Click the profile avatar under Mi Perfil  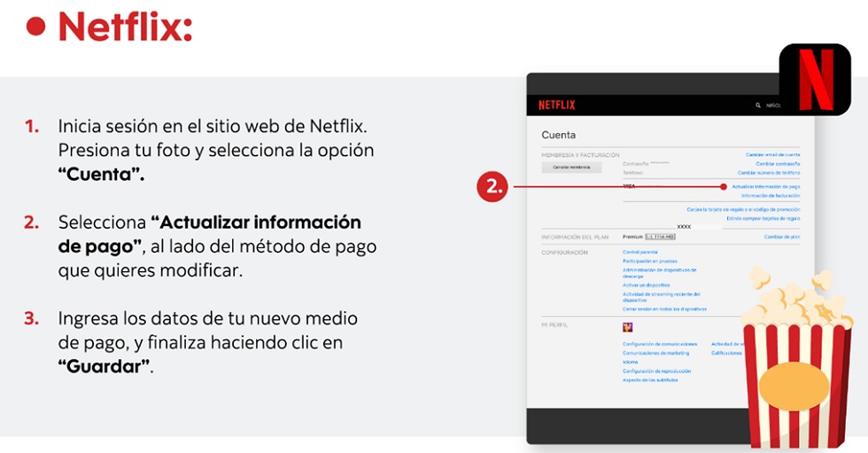[x=627, y=327]
